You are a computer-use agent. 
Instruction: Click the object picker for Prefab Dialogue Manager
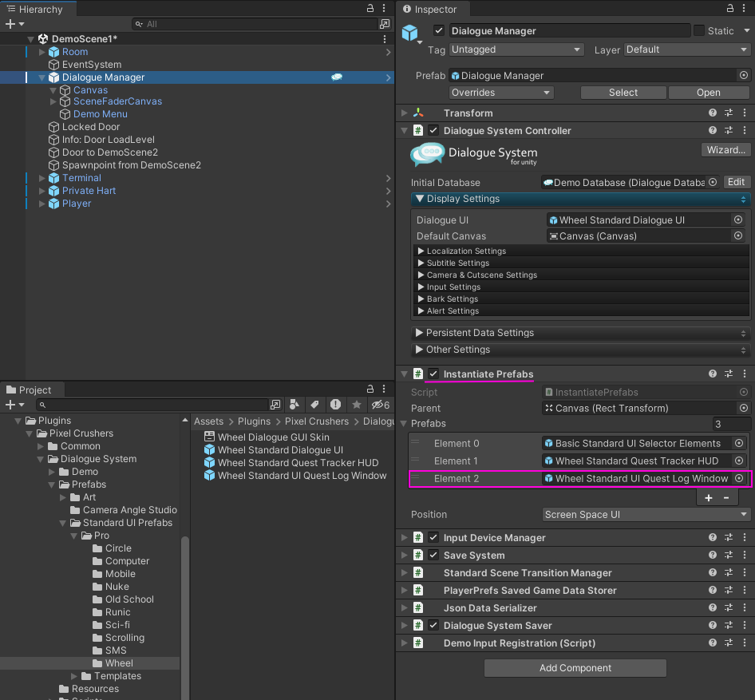[x=744, y=75]
